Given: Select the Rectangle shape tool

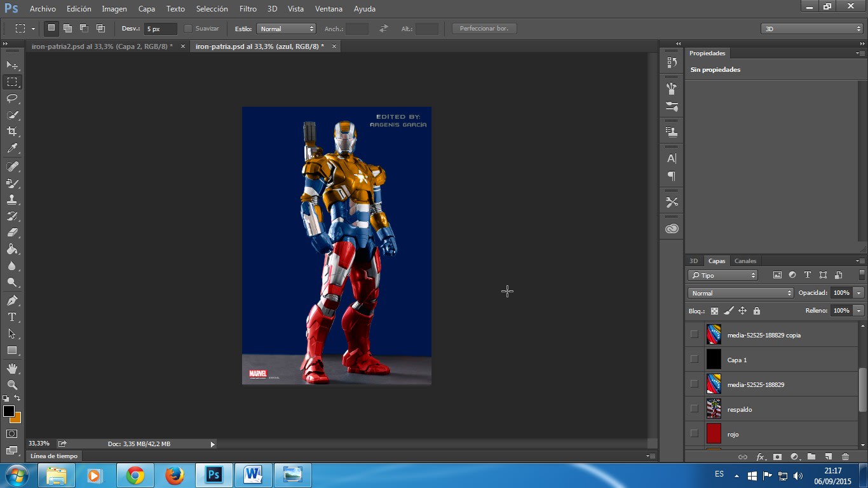Looking at the screenshot, I should tap(12, 350).
